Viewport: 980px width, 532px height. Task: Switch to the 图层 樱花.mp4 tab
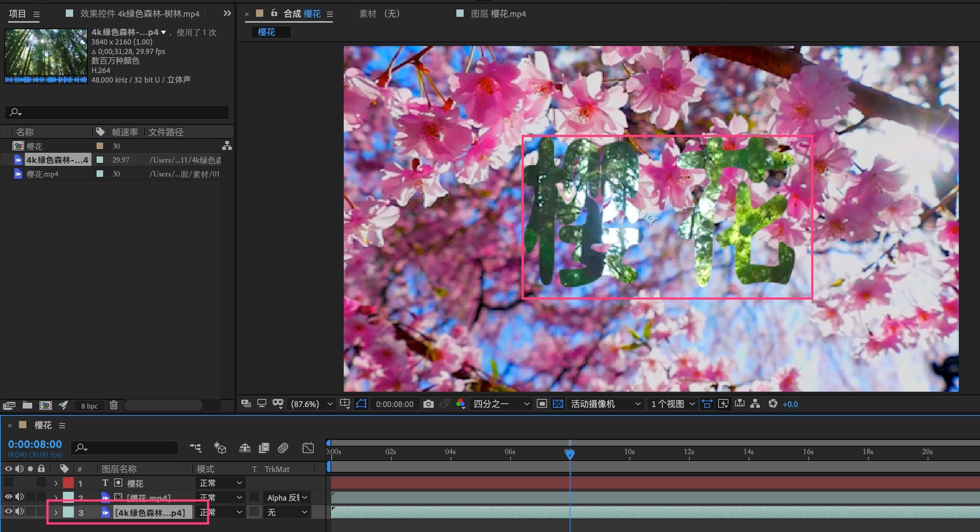pyautogui.click(x=498, y=14)
